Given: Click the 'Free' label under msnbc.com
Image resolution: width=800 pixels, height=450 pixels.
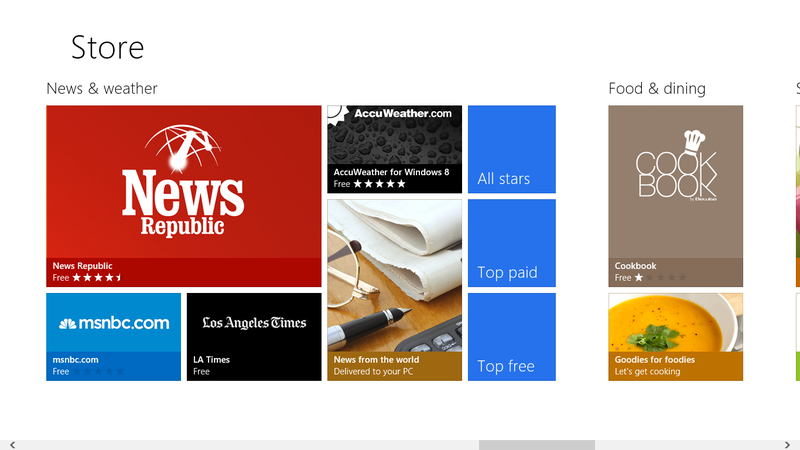Looking at the screenshot, I should point(61,371).
